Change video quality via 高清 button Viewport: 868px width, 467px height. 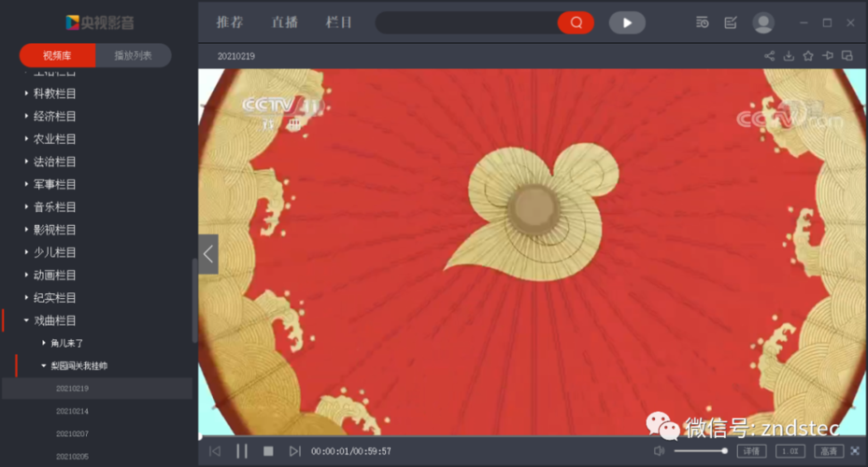(829, 451)
